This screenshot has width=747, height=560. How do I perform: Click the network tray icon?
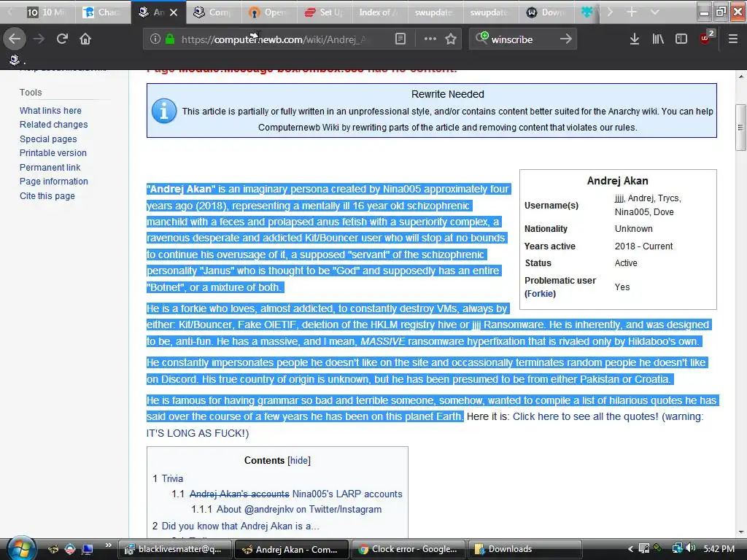click(x=677, y=548)
